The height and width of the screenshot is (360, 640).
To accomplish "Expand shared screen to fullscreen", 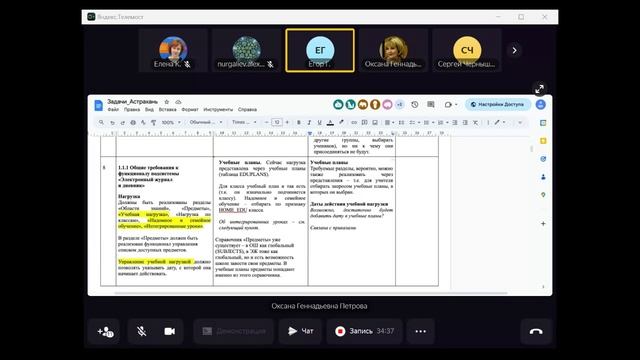I will pos(540,89).
